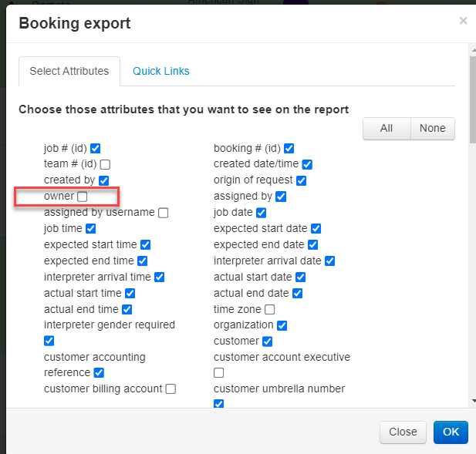Image resolution: width=476 pixels, height=454 pixels.
Task: Check customer billing account checkbox
Action: pyautogui.click(x=170, y=389)
